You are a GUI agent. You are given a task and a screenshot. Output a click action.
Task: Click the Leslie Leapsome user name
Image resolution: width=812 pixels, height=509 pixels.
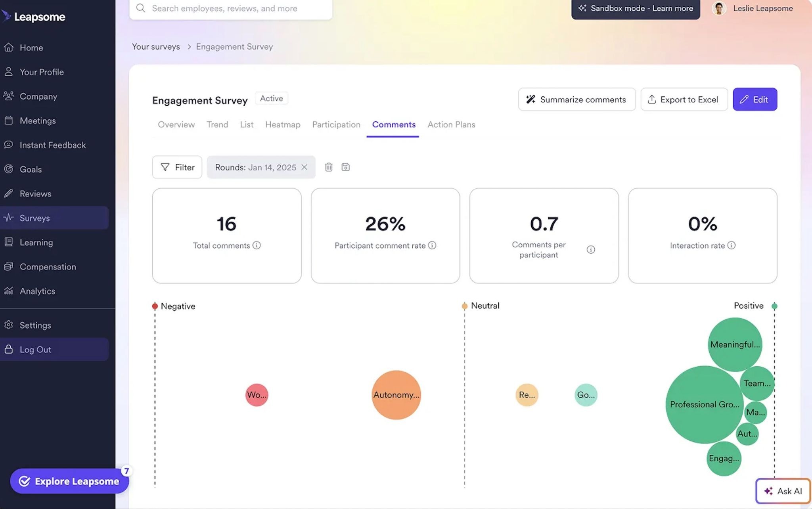tap(763, 8)
